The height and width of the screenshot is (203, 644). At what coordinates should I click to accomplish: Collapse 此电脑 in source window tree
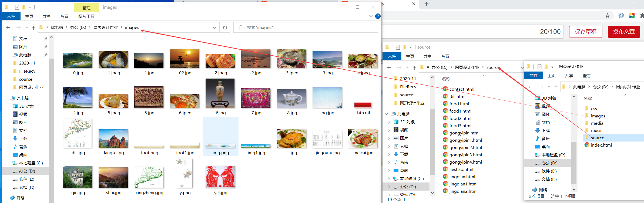pos(386,114)
